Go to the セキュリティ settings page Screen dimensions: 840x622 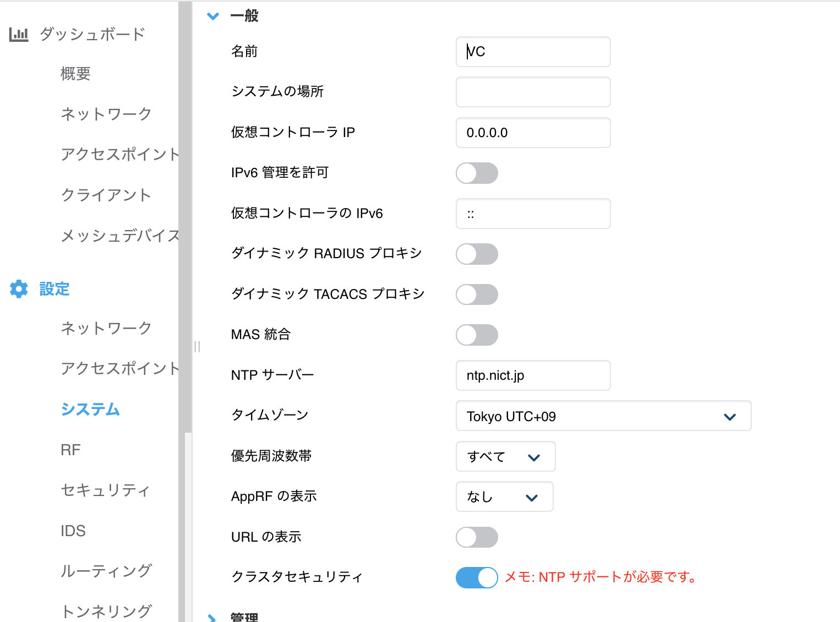pos(105,490)
